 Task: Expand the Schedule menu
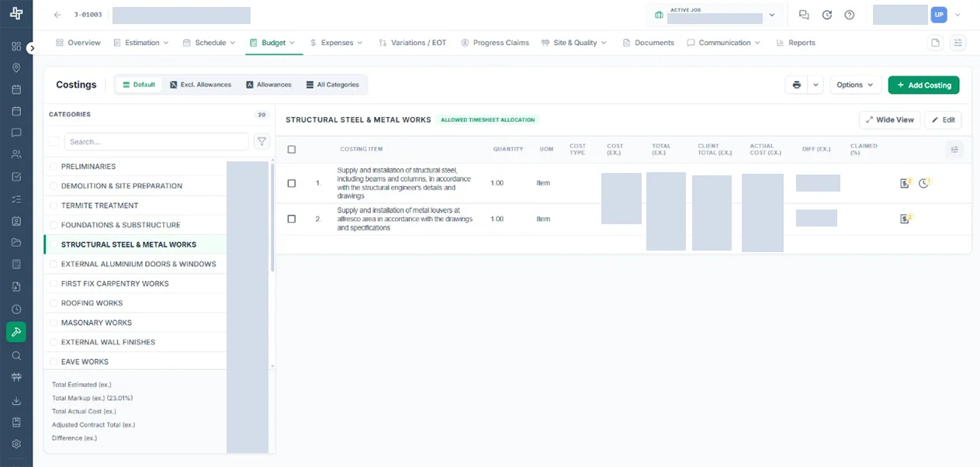tap(209, 43)
